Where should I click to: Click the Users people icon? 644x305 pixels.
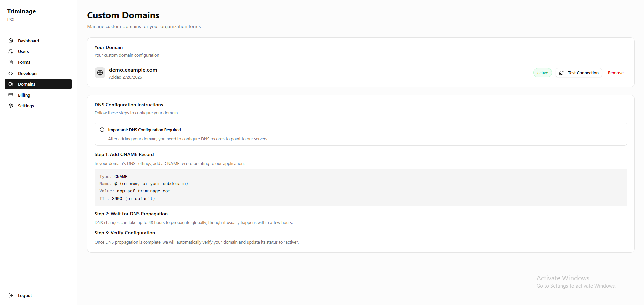click(11, 51)
